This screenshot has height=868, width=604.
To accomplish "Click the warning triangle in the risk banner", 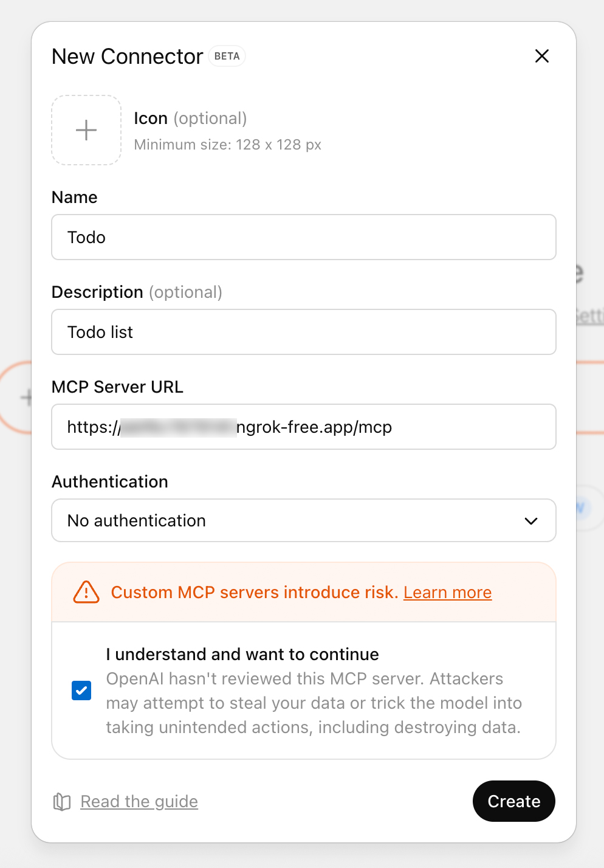I will tap(85, 592).
